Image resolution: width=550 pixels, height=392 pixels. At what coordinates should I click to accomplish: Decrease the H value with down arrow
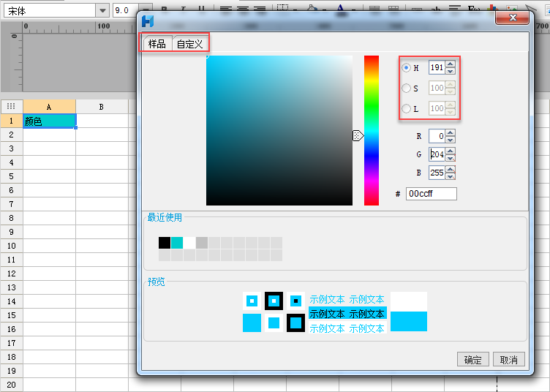pyautogui.click(x=451, y=70)
